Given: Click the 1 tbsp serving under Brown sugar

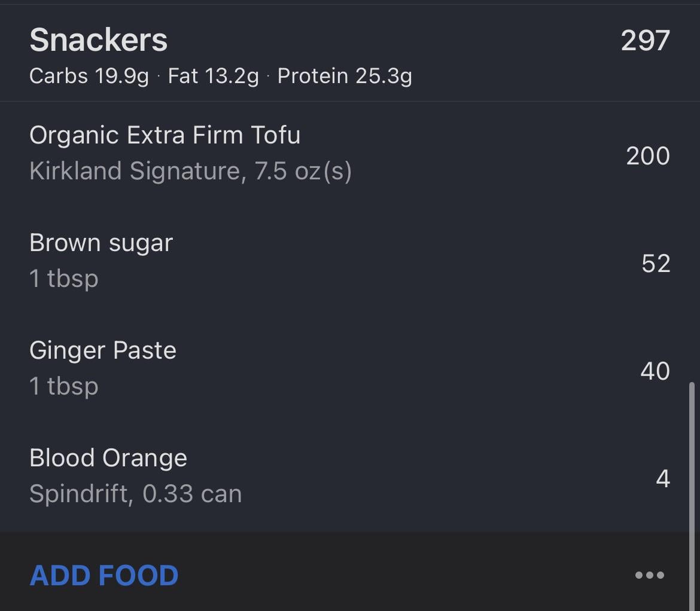Looking at the screenshot, I should pos(63,279).
